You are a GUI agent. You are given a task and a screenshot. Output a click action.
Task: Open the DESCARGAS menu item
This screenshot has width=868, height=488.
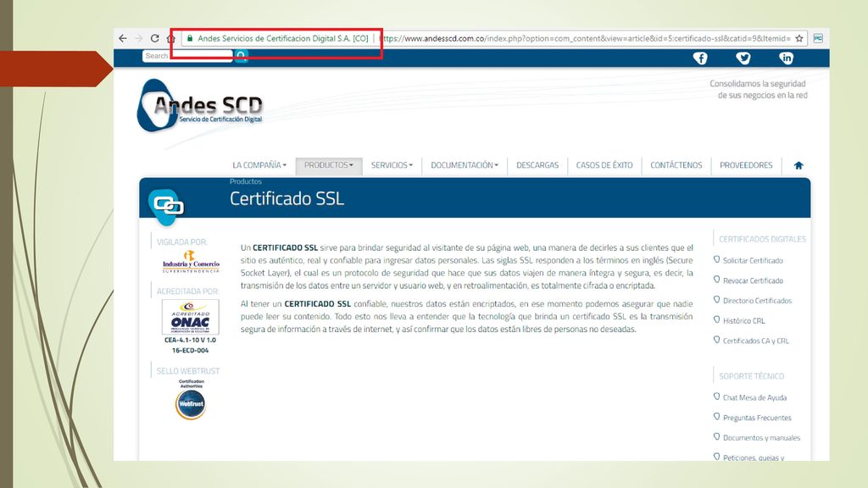(x=537, y=165)
